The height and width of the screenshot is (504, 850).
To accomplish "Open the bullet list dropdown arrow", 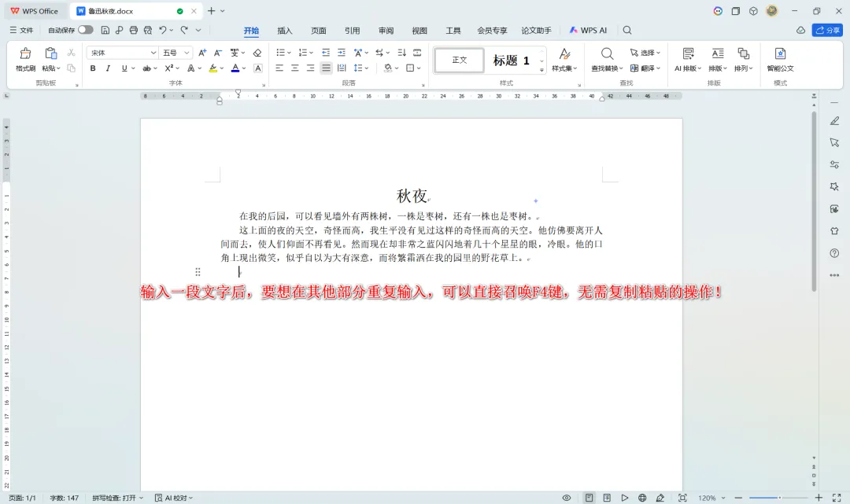I will 289,53.
